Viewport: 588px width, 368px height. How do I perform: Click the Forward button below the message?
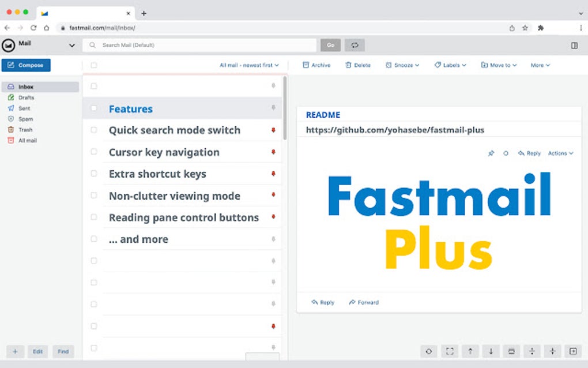pyautogui.click(x=364, y=302)
